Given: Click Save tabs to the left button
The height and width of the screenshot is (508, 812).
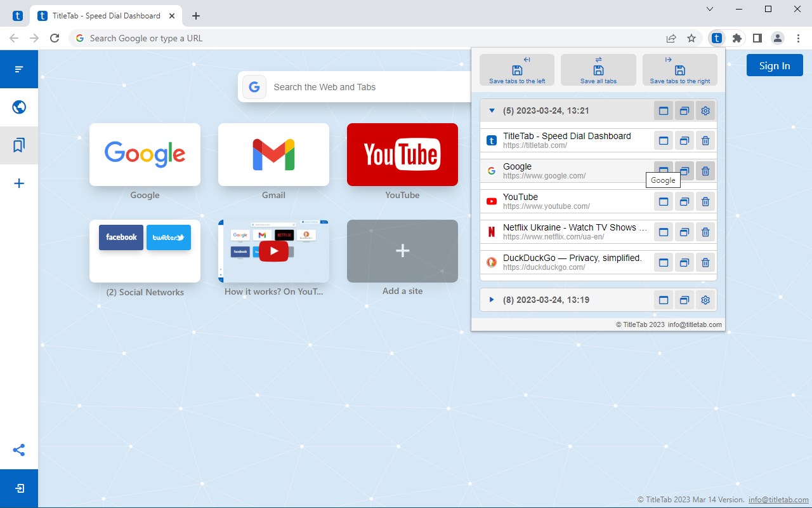Looking at the screenshot, I should [x=517, y=70].
